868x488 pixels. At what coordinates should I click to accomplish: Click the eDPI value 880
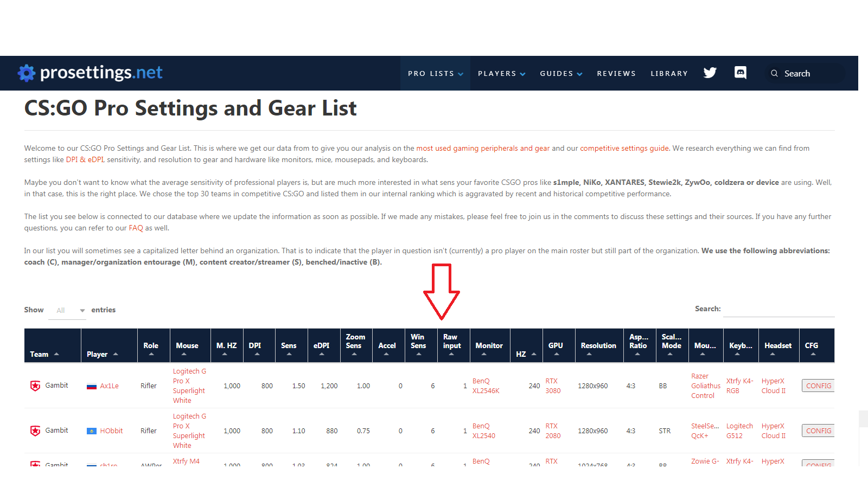point(331,431)
